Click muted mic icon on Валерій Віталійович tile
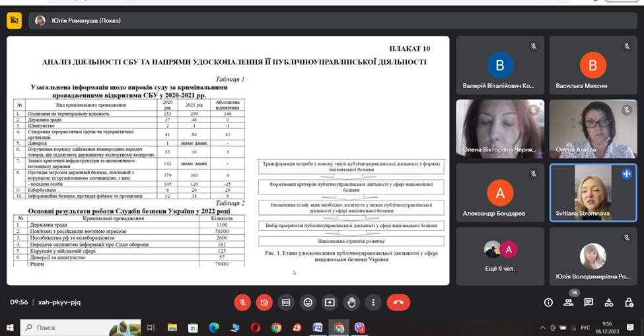 (534, 46)
